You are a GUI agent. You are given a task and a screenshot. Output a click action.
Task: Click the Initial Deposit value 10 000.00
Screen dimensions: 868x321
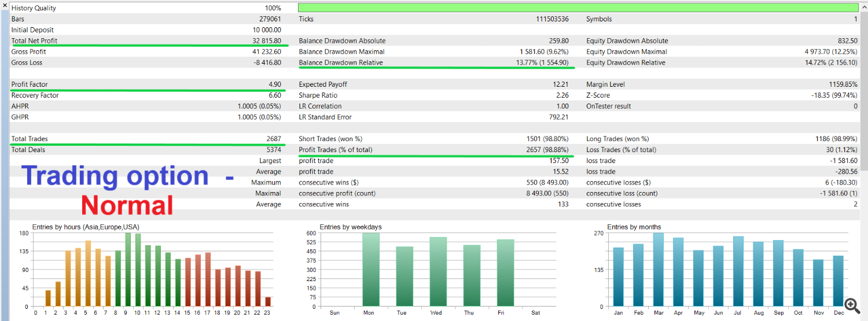(x=267, y=30)
